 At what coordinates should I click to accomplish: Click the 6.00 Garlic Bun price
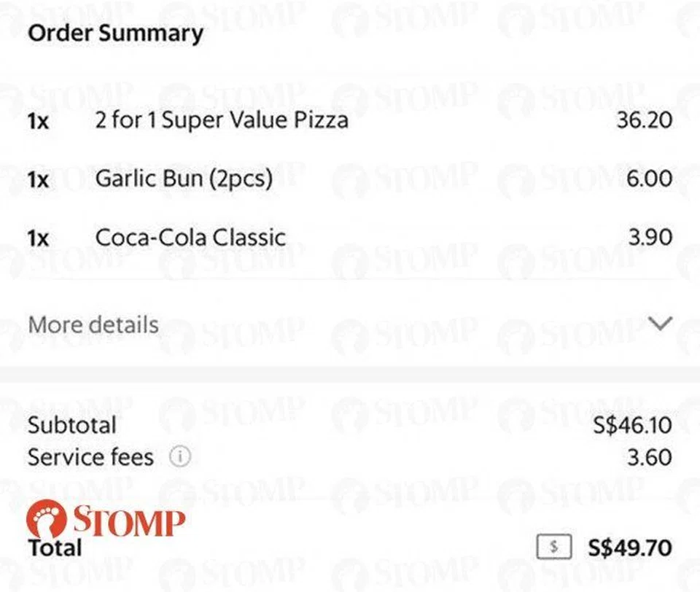coord(649,179)
